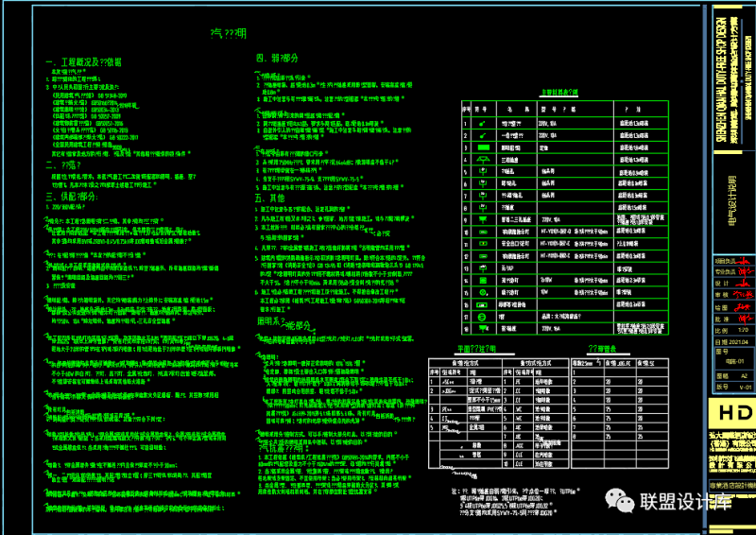The image size is (756, 535).
Task: Click the symbol in legend row 16
Action: click(482, 304)
